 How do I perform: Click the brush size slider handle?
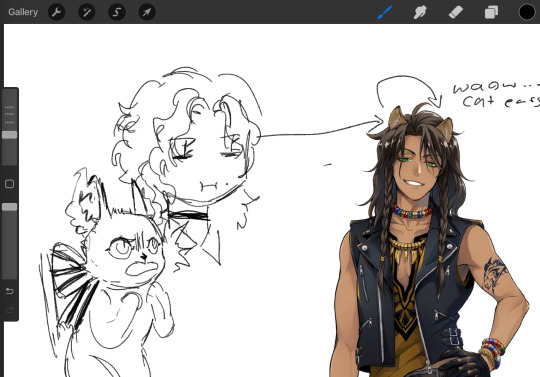[x=10, y=135]
